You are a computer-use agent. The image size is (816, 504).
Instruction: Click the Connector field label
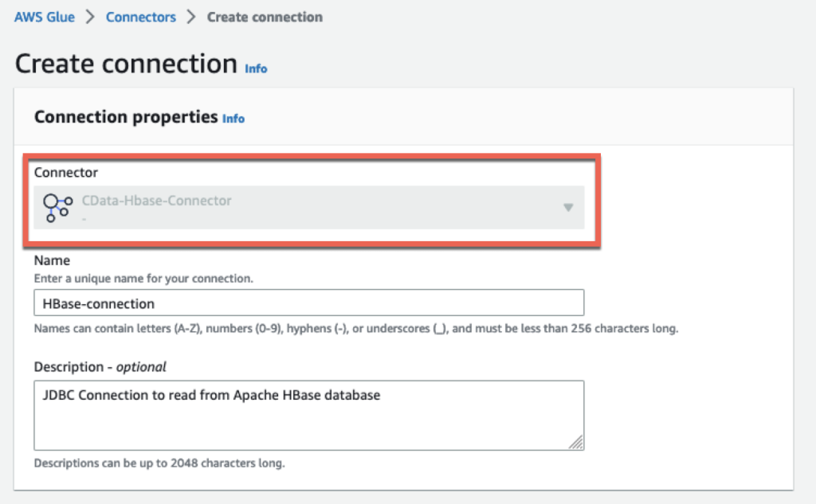[x=66, y=172]
